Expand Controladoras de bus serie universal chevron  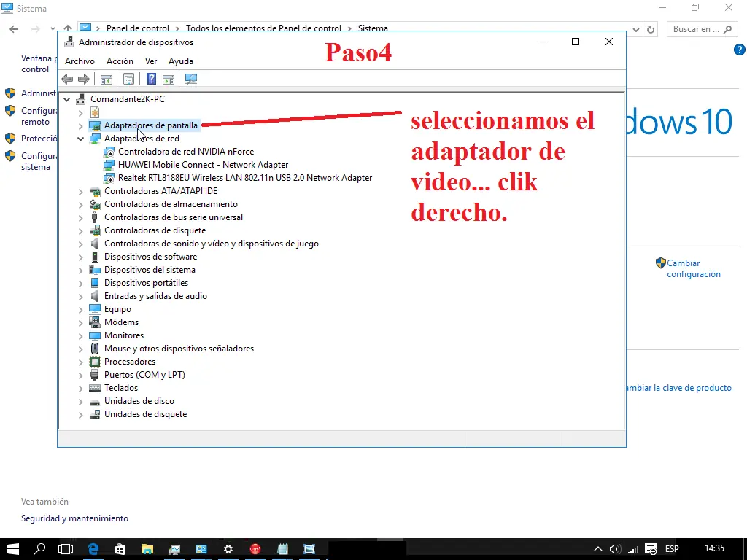click(x=80, y=217)
